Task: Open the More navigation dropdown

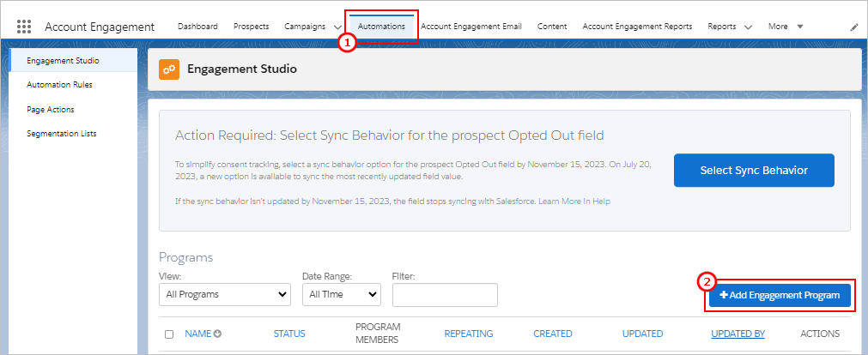Action: 786,26
